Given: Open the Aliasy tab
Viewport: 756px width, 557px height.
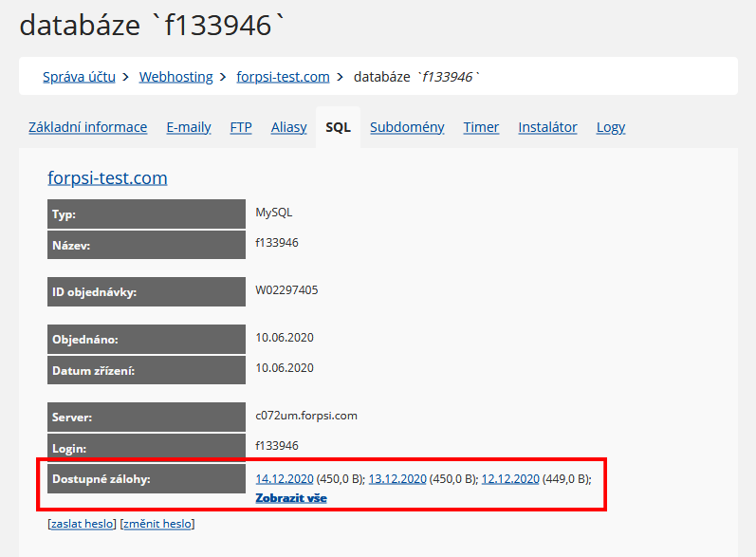Looking at the screenshot, I should click(288, 127).
